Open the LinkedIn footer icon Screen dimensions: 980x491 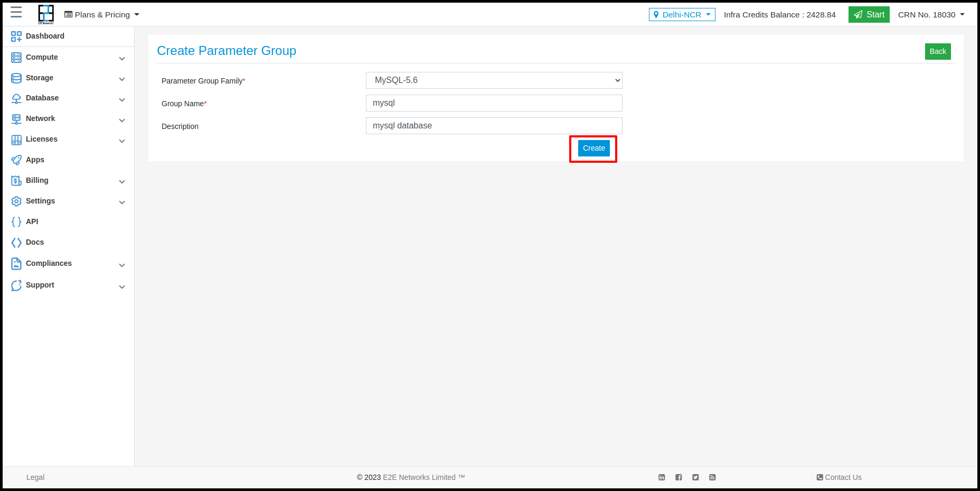click(662, 477)
